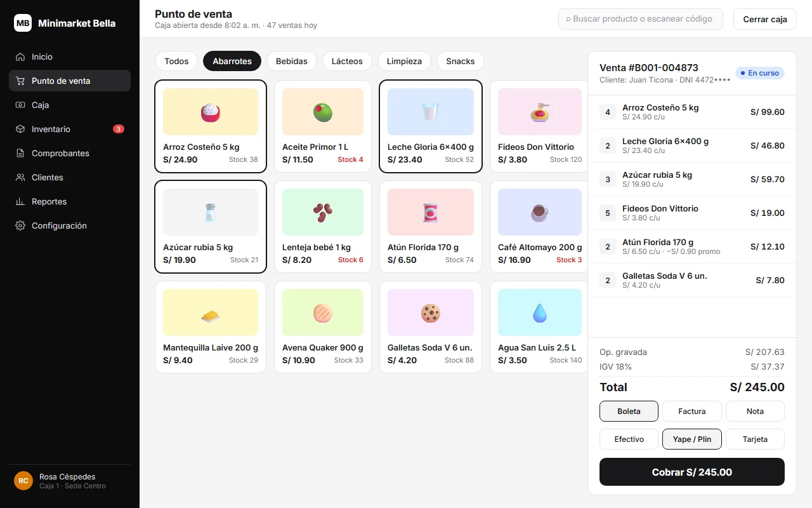This screenshot has height=508, width=812.
Task: Select the Todos filter tab
Action: [x=176, y=61]
